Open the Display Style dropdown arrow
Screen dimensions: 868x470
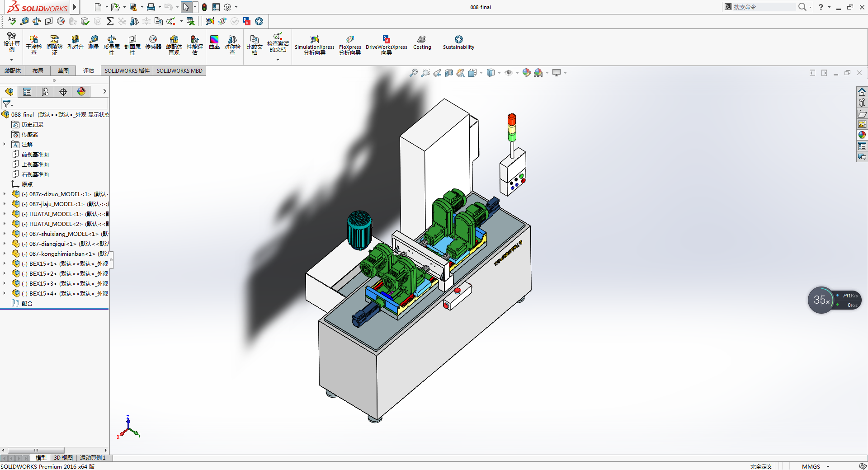pos(499,73)
